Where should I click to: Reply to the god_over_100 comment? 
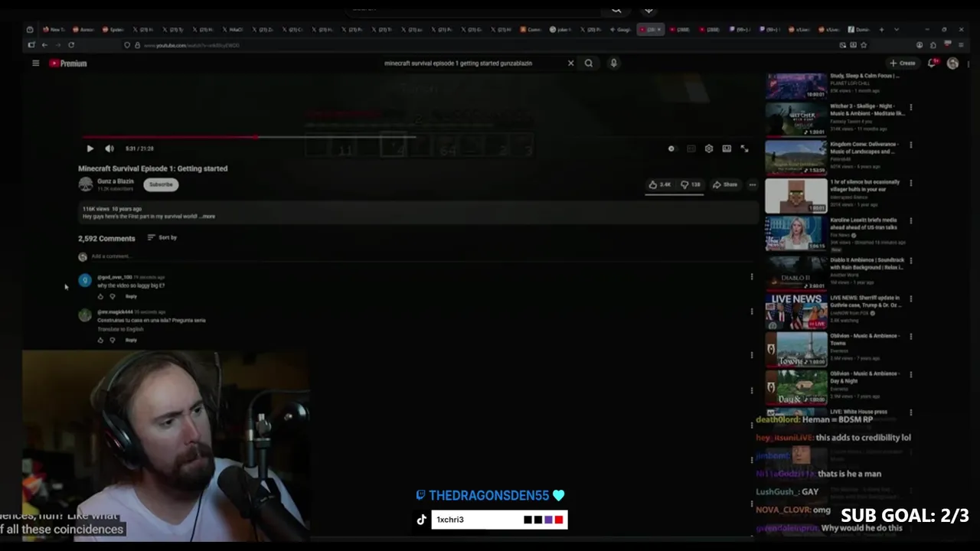131,296
